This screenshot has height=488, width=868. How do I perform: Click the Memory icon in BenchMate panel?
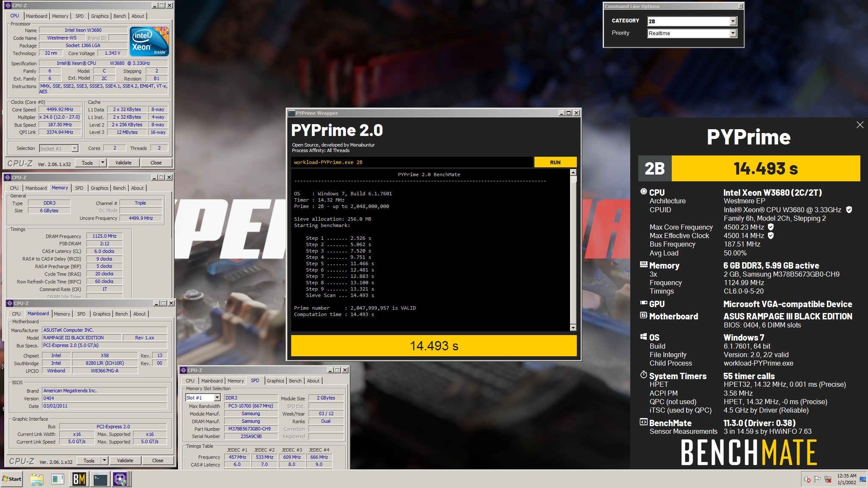(643, 265)
